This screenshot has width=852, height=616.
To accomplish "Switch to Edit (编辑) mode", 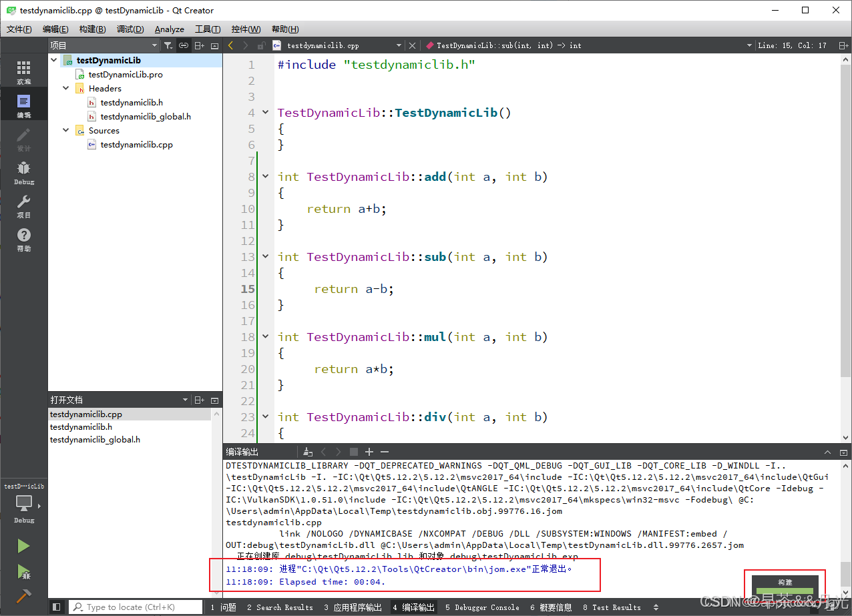I will click(24, 105).
